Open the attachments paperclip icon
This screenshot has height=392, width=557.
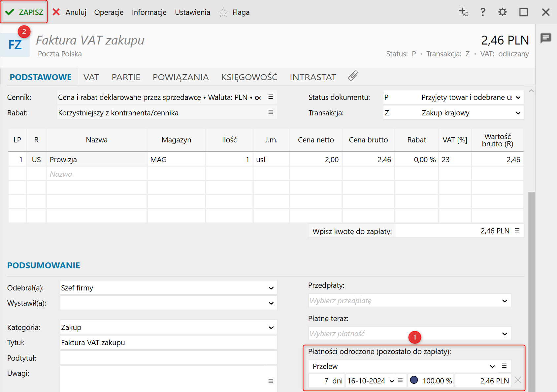(353, 76)
